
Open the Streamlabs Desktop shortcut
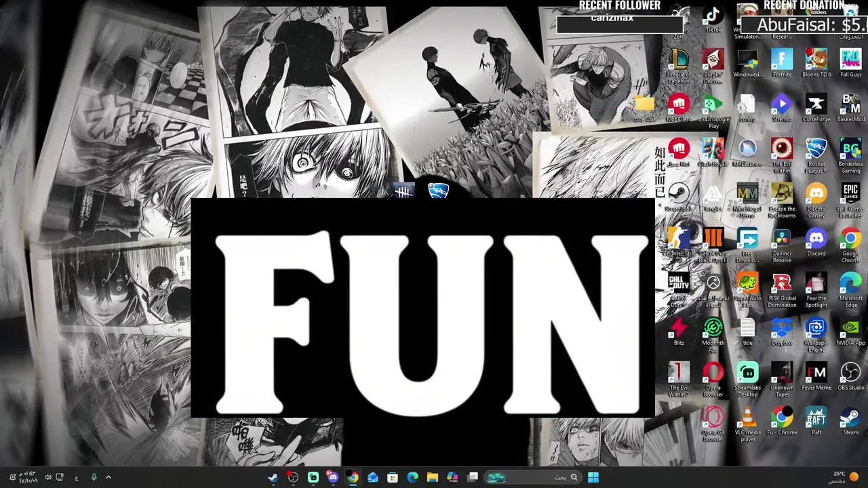point(747,380)
